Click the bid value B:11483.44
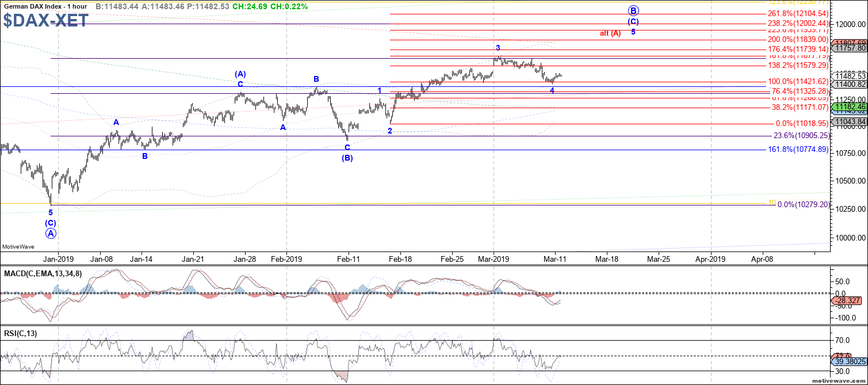 coord(117,6)
